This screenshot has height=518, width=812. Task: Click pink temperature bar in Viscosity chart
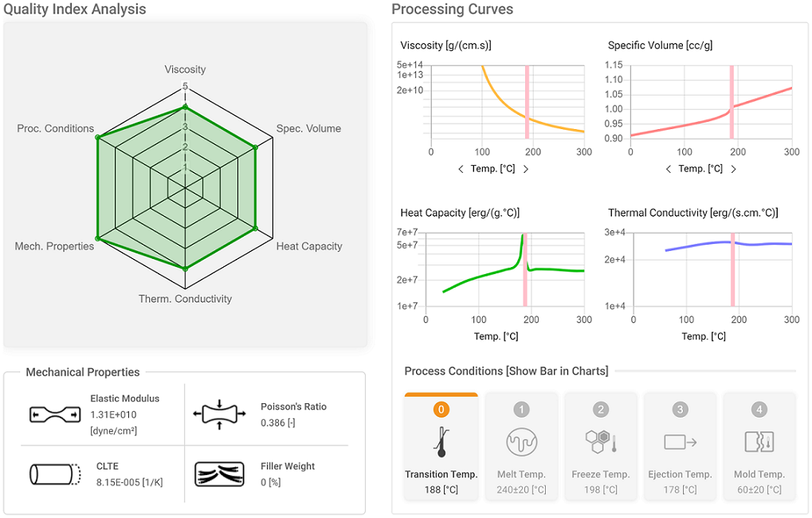tap(528, 102)
